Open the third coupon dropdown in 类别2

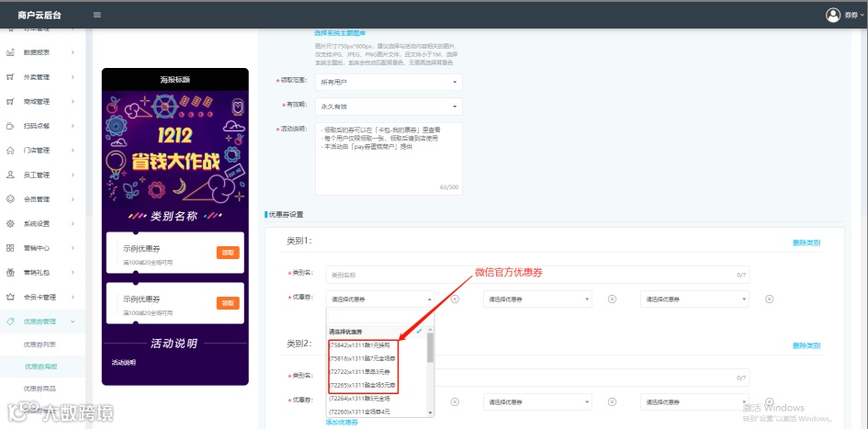click(x=694, y=401)
